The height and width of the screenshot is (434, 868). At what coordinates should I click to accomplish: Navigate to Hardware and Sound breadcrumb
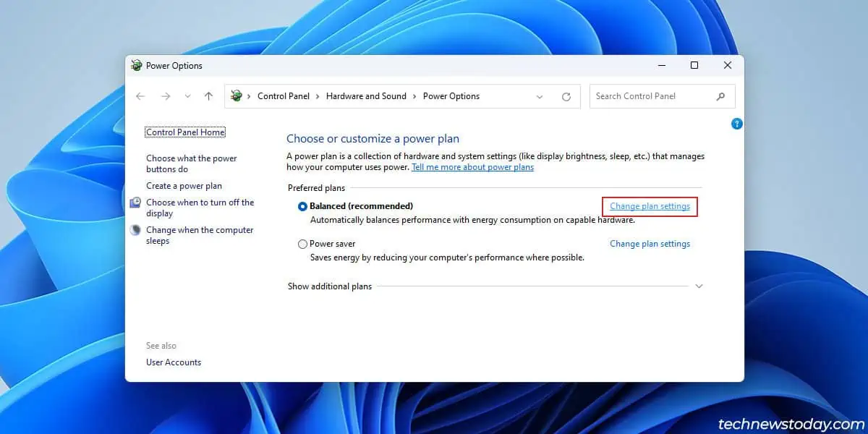(366, 96)
